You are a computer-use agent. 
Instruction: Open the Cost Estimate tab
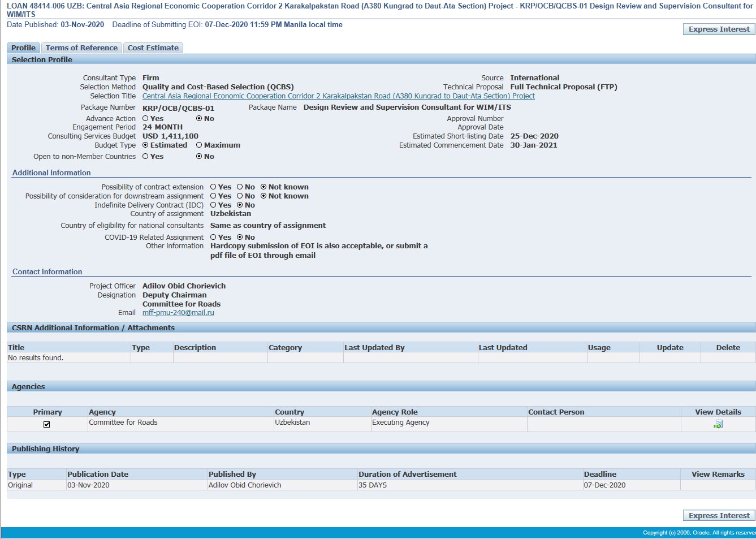click(153, 48)
